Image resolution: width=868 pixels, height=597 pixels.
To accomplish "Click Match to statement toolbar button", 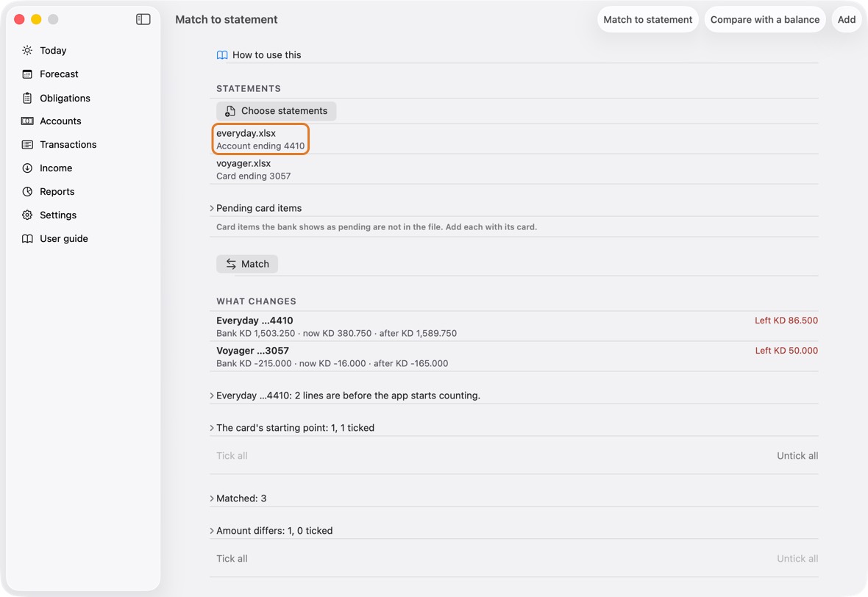I will 647,19.
